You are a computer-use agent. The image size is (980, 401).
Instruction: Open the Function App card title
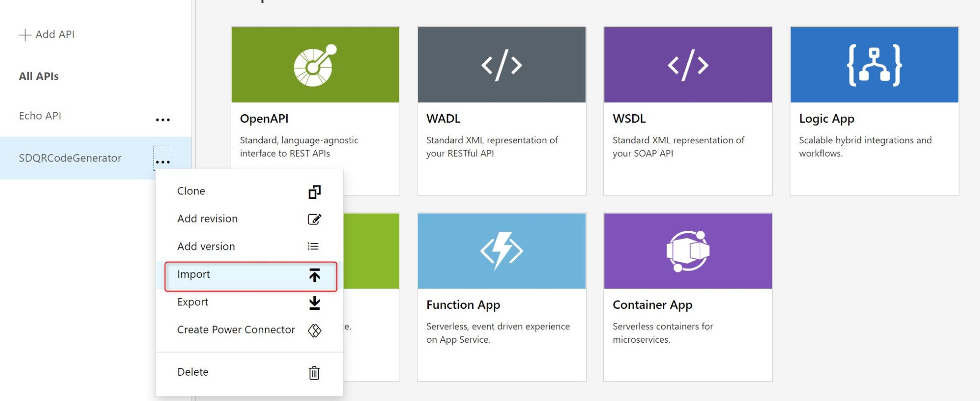(x=463, y=304)
